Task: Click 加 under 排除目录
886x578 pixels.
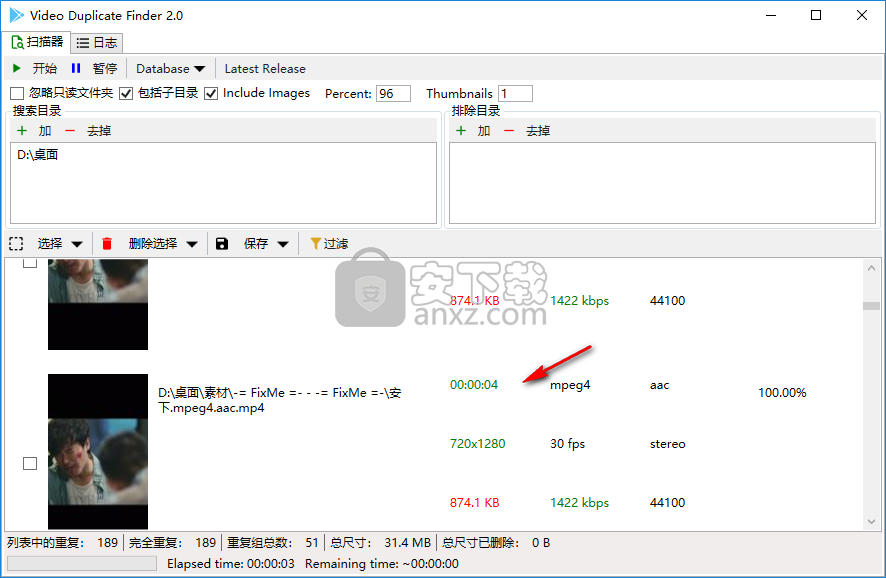Action: pyautogui.click(x=484, y=131)
